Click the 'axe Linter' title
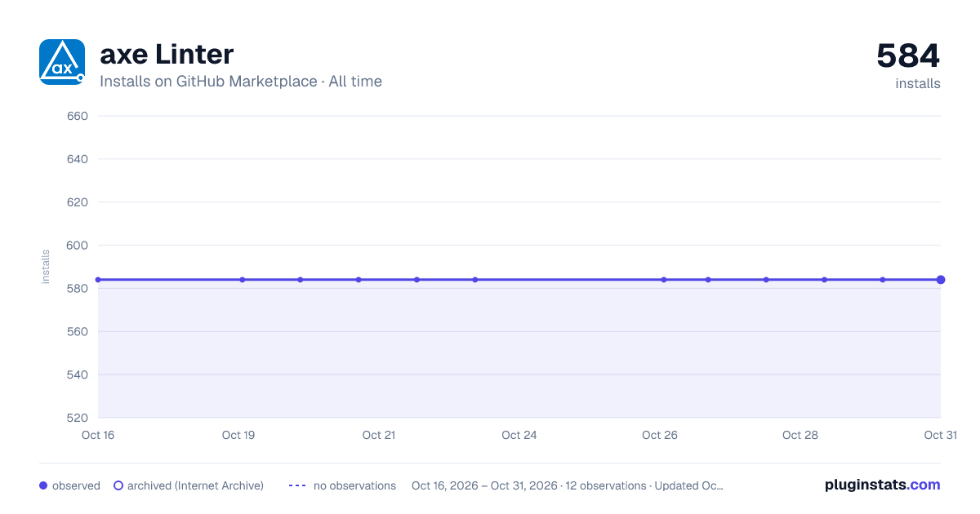This screenshot has height=514, width=980. (x=167, y=54)
